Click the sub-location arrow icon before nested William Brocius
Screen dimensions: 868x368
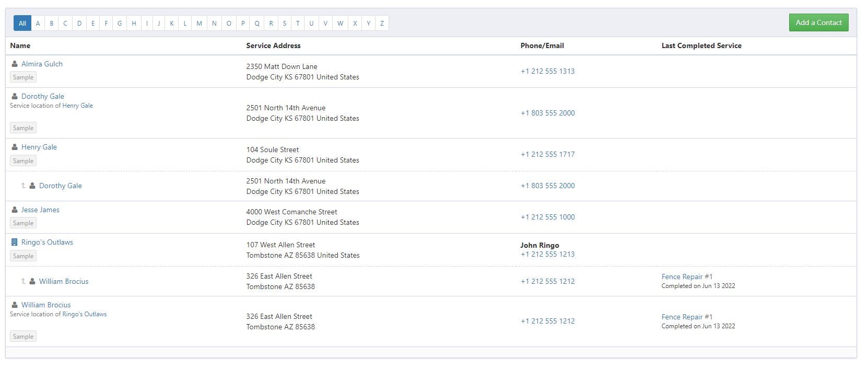pyautogui.click(x=23, y=281)
